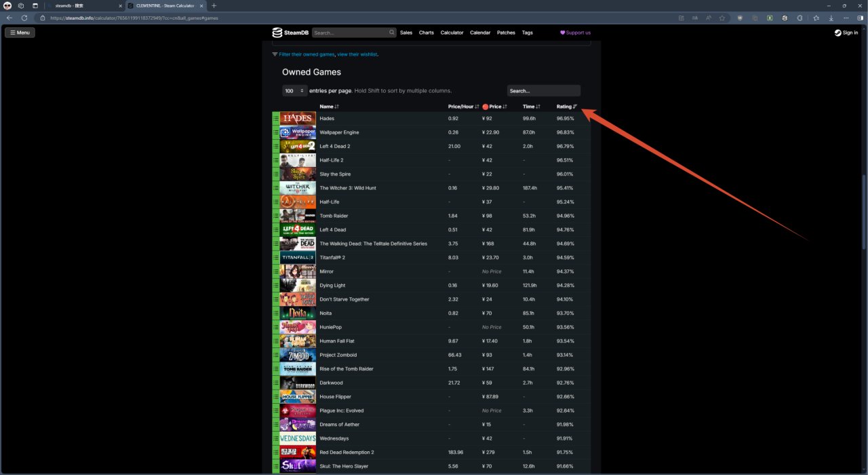
Task: Open the Calculator menu item
Action: [x=452, y=33]
